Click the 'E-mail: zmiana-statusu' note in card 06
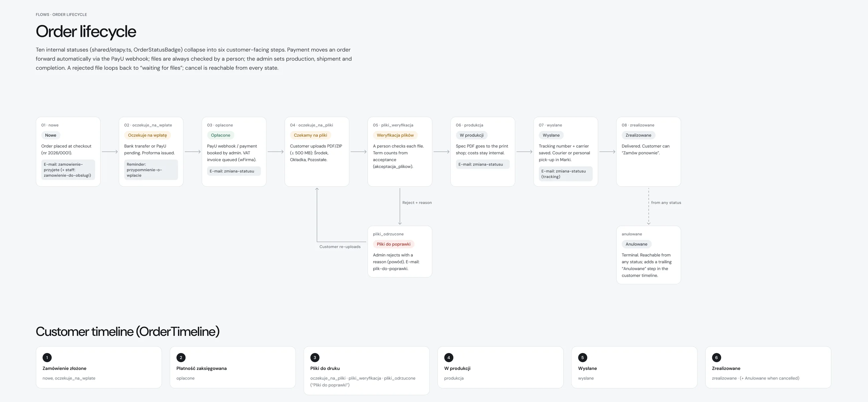 (x=482, y=164)
